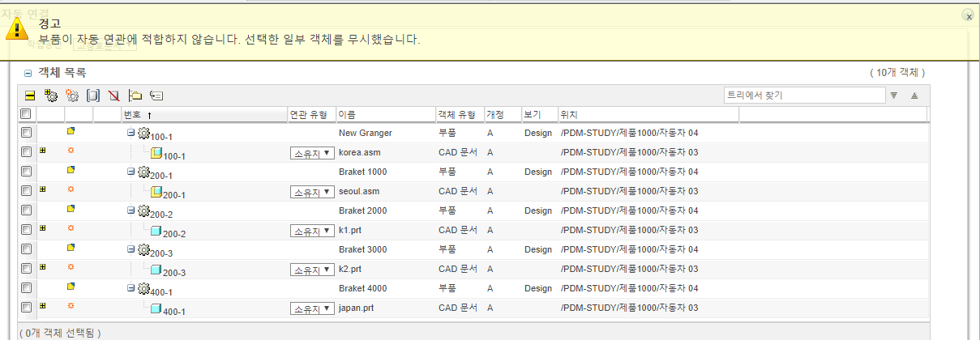Click the assembly icon of korea.asm row
980x340 pixels.
pos(156,152)
